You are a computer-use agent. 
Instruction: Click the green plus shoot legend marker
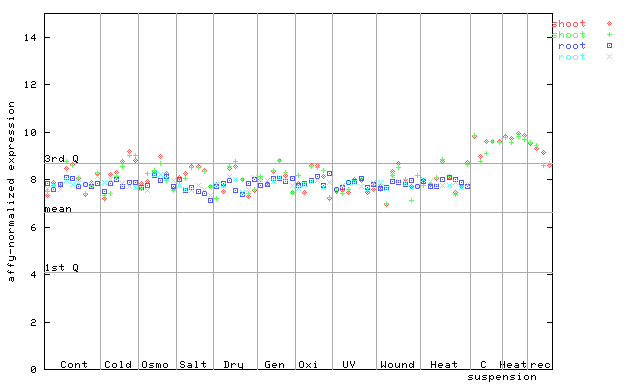pyautogui.click(x=609, y=35)
